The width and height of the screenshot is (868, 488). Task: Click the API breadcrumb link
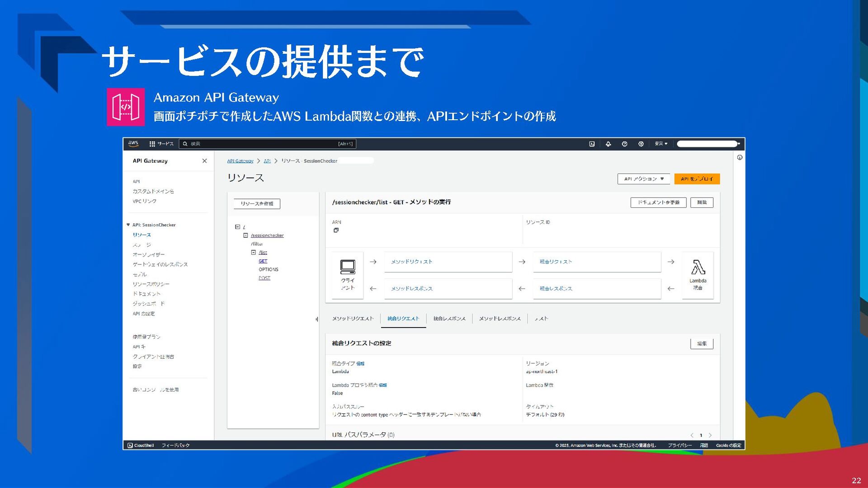(267, 161)
